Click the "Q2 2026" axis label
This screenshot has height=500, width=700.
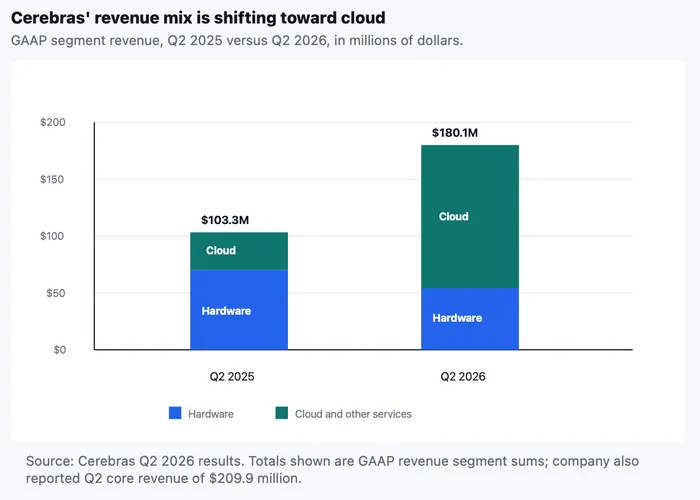[x=463, y=376]
